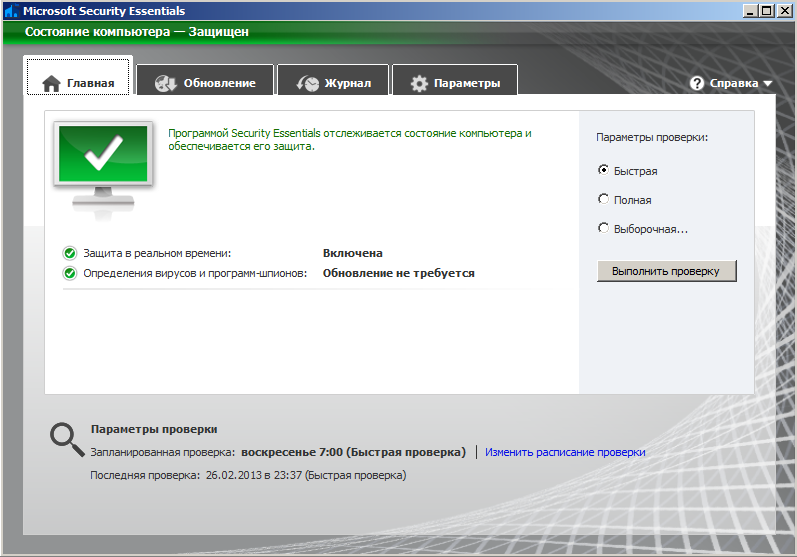Switch to the Обновление tab

pos(205,80)
